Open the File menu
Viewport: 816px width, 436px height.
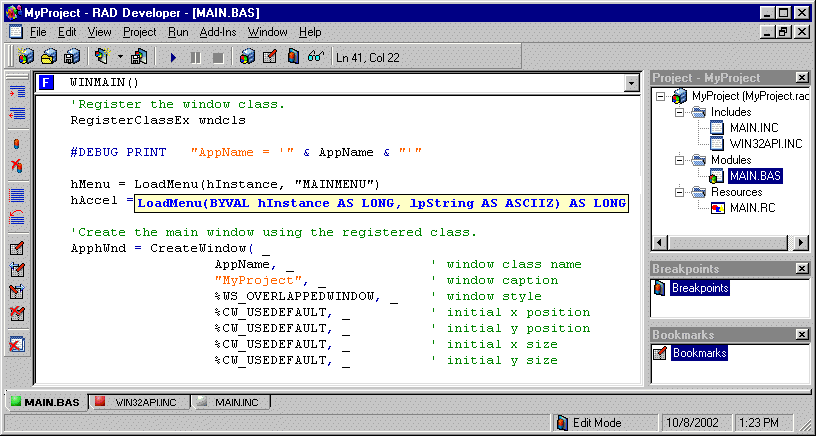38,32
